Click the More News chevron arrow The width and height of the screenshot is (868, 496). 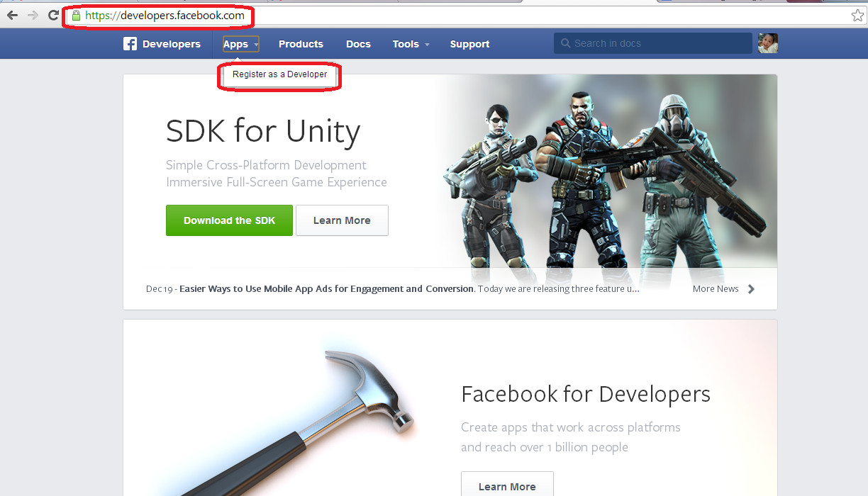point(751,289)
